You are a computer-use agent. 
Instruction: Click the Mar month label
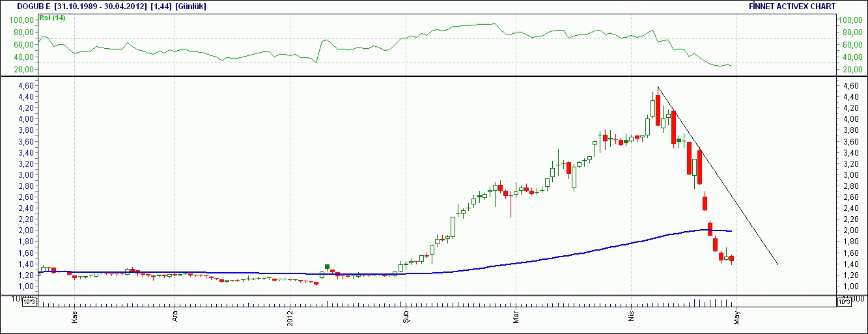point(516,317)
